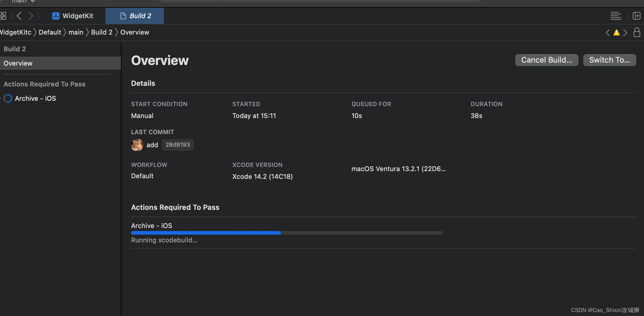Go forward with the right arrow

pos(31,16)
